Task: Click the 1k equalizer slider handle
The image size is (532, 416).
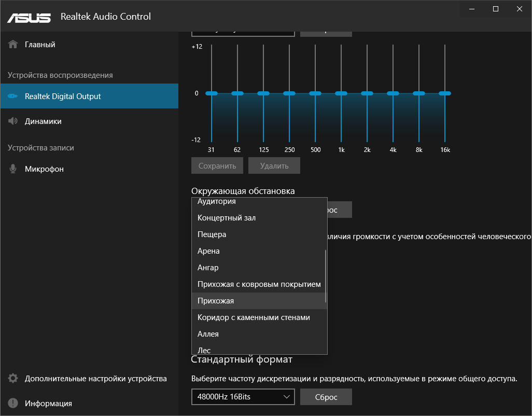Action: tap(341, 93)
